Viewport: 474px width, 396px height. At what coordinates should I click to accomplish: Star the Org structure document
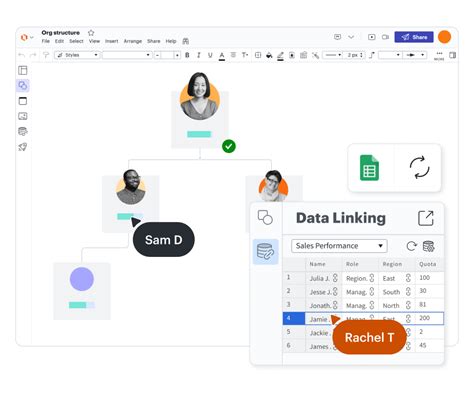coord(91,33)
